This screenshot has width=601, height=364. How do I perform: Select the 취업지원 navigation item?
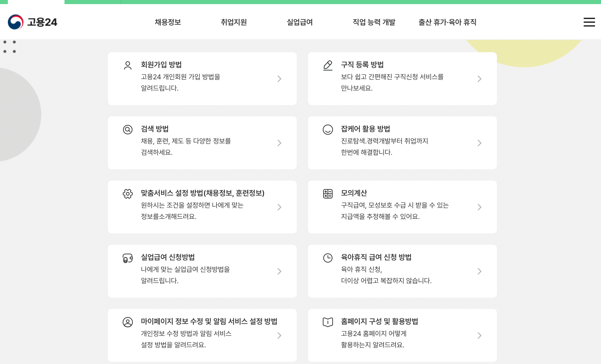[x=234, y=22]
